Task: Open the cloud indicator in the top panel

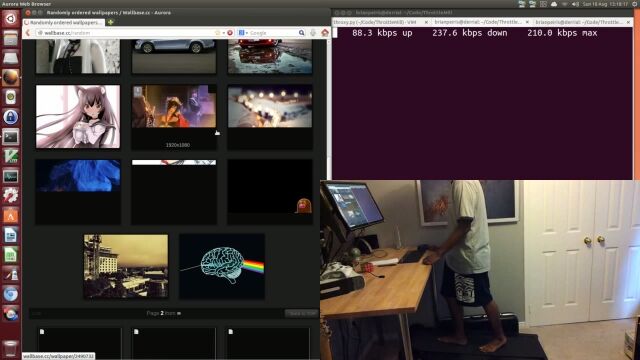Action: pyautogui.click(x=554, y=4)
